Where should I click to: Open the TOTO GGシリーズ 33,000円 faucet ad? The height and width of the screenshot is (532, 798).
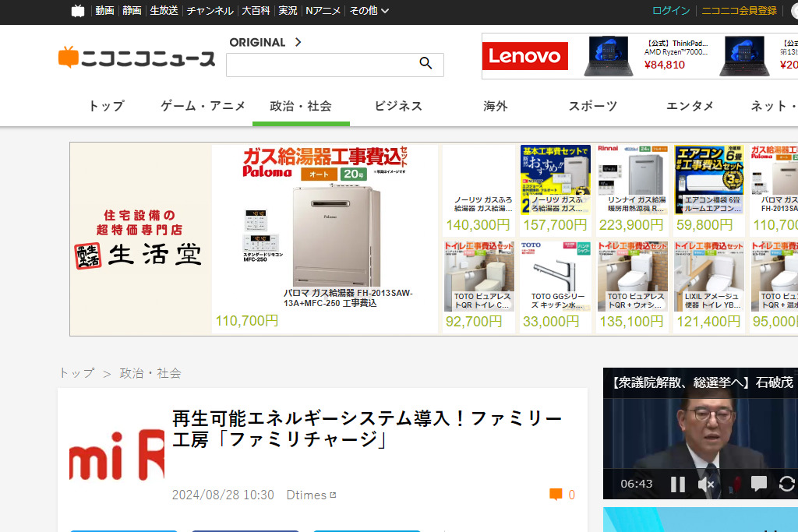tap(555, 287)
